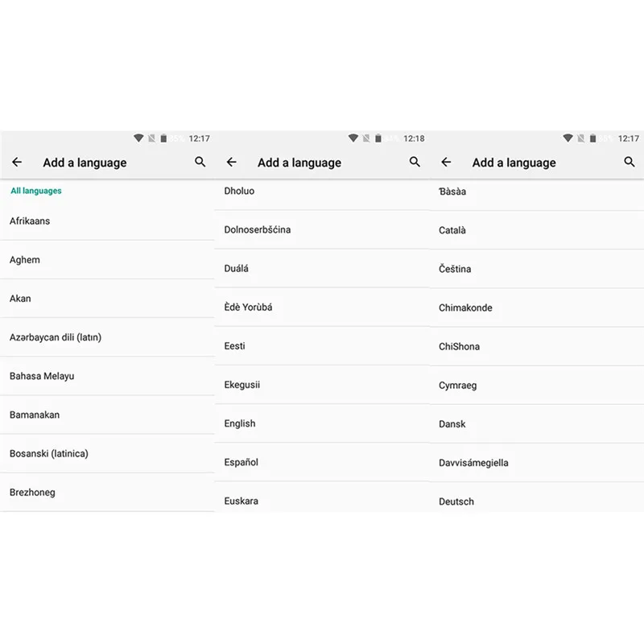Select Azərbaycan dili (latın) entry
Screen dimensions: 644x644
coord(107,337)
